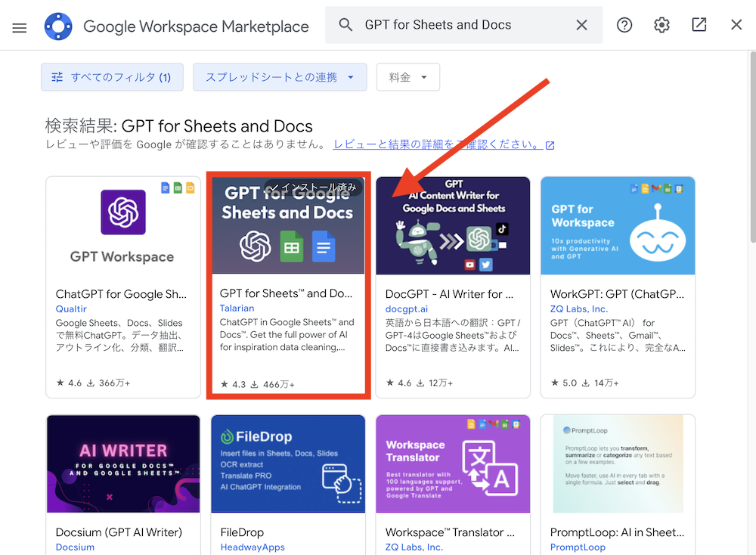756x555 pixels.
Task: Click the 5.0 rating on WorkGPT card
Action: click(x=564, y=383)
